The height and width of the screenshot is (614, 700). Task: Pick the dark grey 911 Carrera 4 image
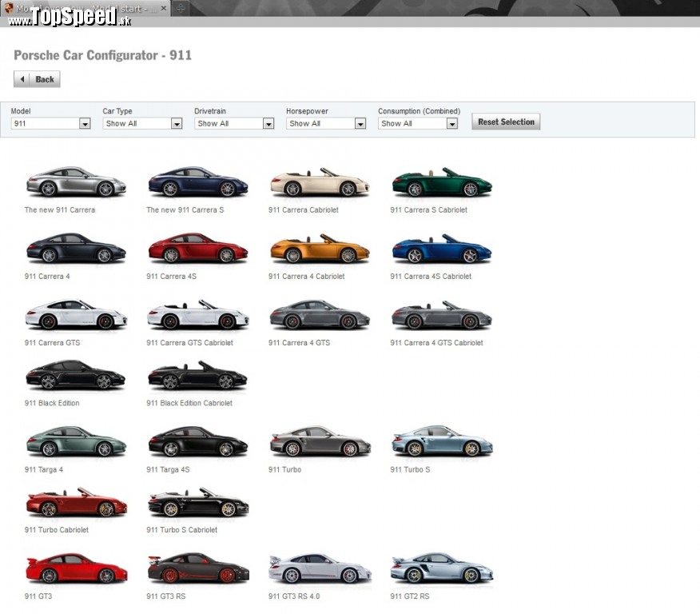click(x=76, y=247)
